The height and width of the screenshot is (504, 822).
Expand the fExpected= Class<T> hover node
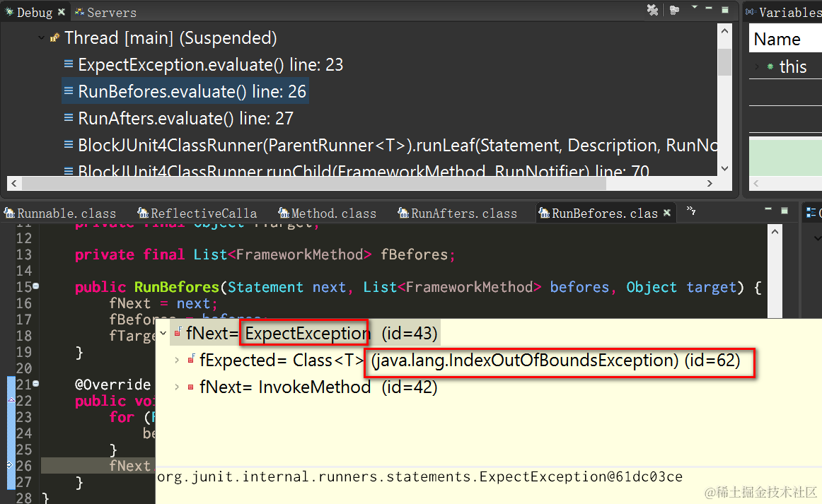tap(177, 360)
